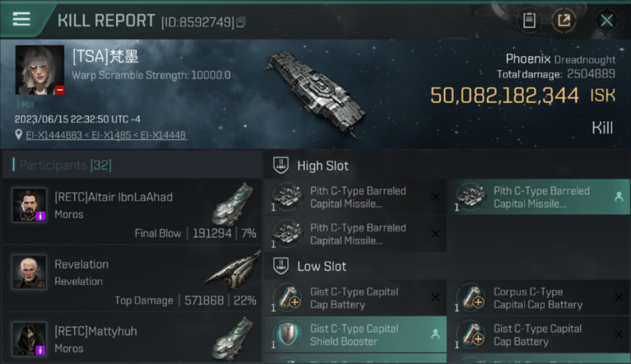631x364 pixels.
Task: Tap the share kill report icon
Action: (564, 20)
